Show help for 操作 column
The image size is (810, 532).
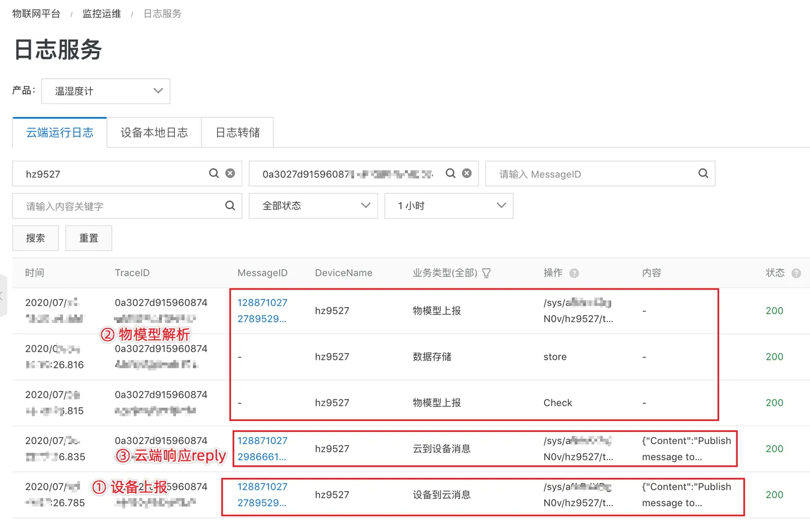(574, 273)
